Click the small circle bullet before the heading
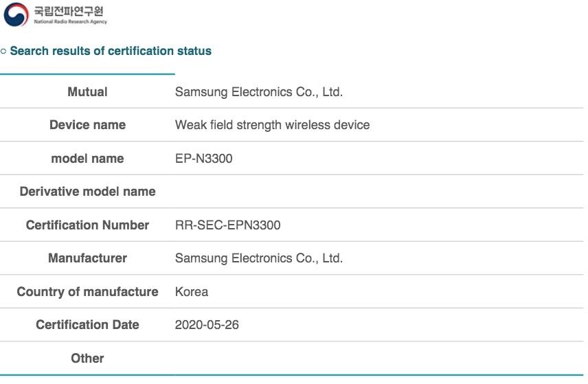Viewport: 588px width, 384px height. point(3,52)
